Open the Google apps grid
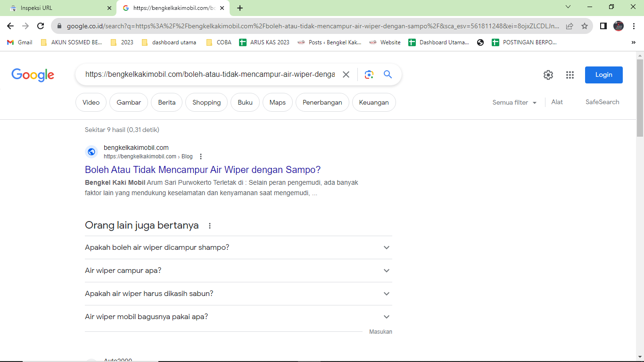The height and width of the screenshot is (362, 644). point(570,75)
